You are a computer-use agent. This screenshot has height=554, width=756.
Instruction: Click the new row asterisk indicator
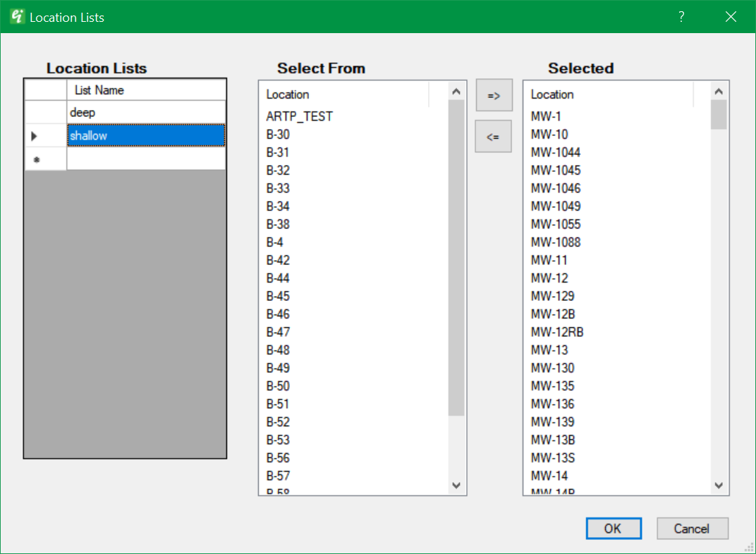pyautogui.click(x=37, y=160)
